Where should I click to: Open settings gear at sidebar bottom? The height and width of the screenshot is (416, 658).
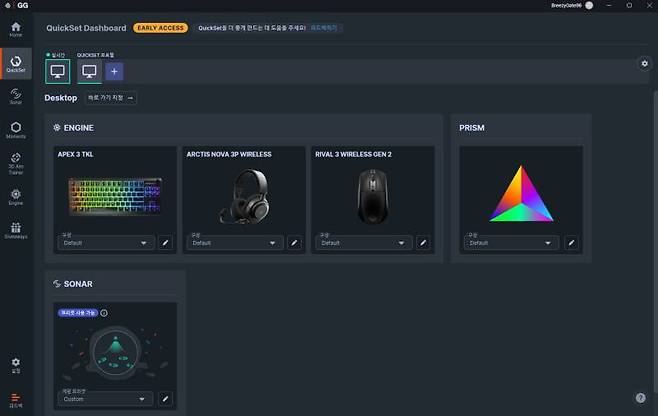point(16,365)
